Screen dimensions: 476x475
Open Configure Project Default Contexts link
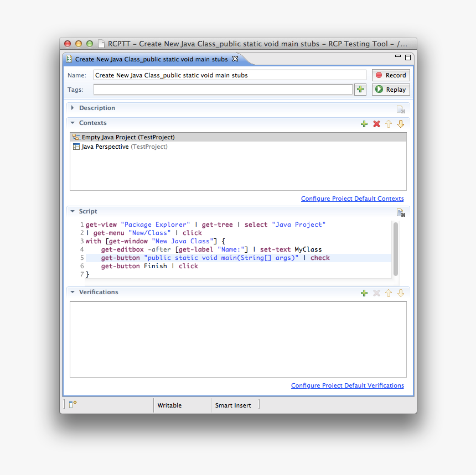coord(352,199)
